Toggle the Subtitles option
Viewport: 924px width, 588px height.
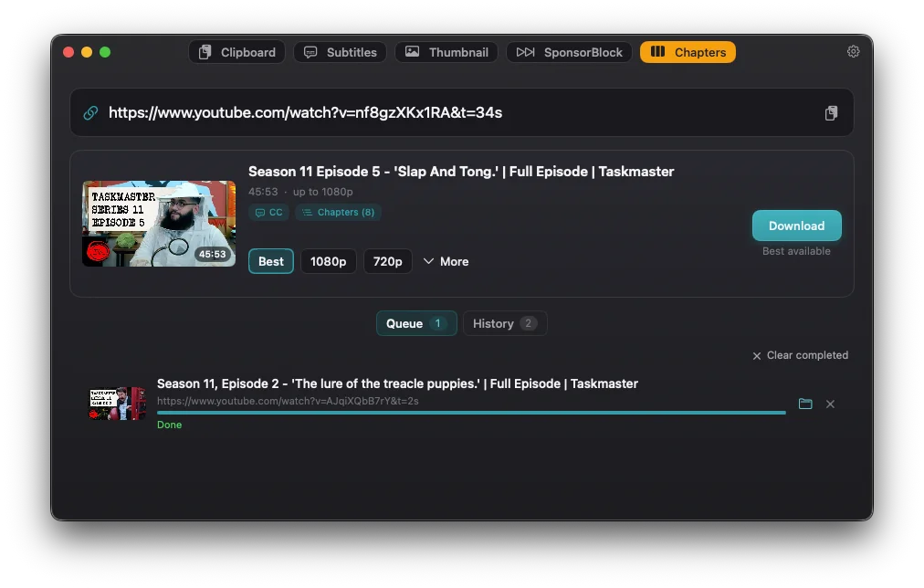(x=340, y=52)
